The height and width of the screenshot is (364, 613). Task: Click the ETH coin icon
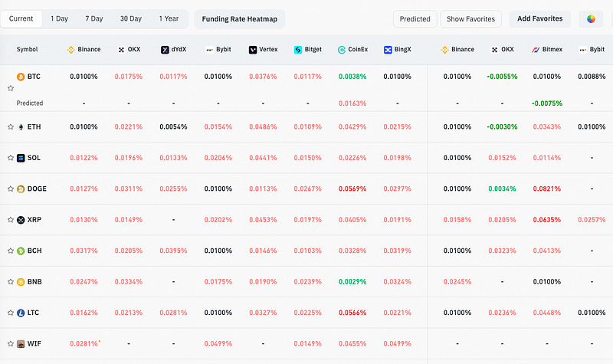click(x=21, y=126)
